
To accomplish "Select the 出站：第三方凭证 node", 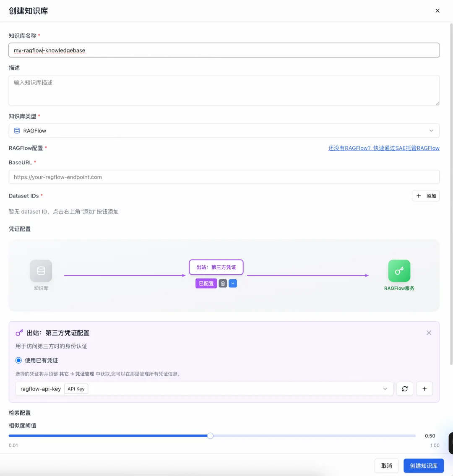I will (x=216, y=267).
